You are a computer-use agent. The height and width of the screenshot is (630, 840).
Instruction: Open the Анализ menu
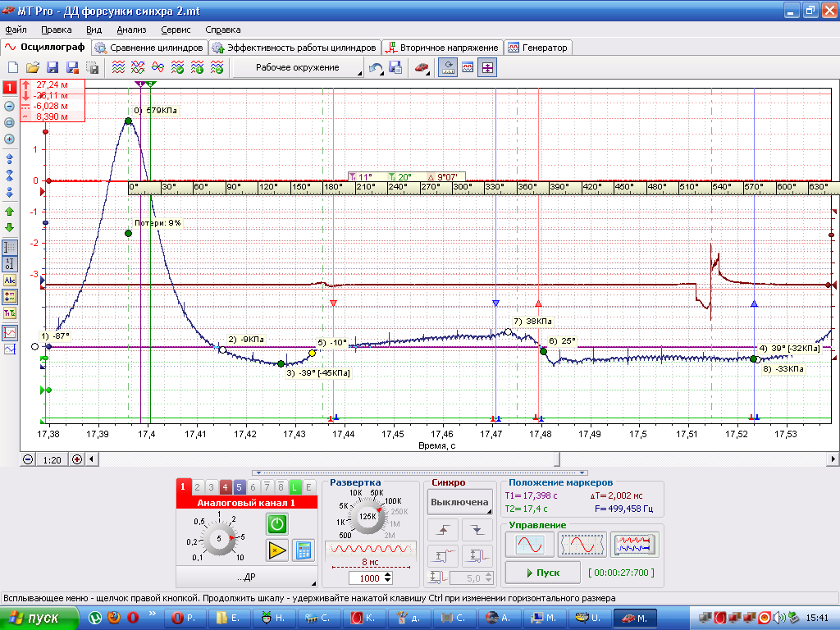pyautogui.click(x=131, y=30)
